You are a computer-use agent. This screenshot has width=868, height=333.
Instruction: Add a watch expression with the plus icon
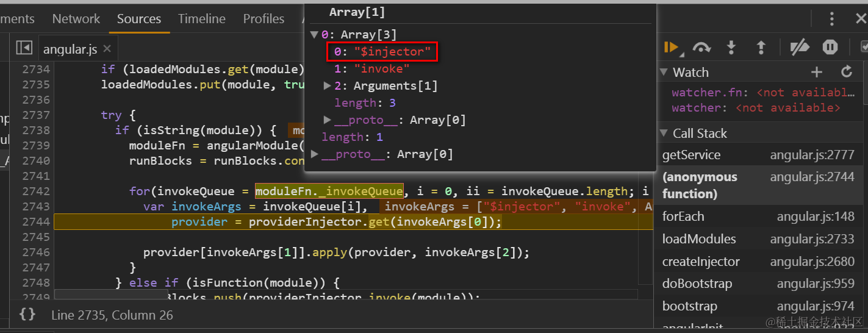(817, 72)
